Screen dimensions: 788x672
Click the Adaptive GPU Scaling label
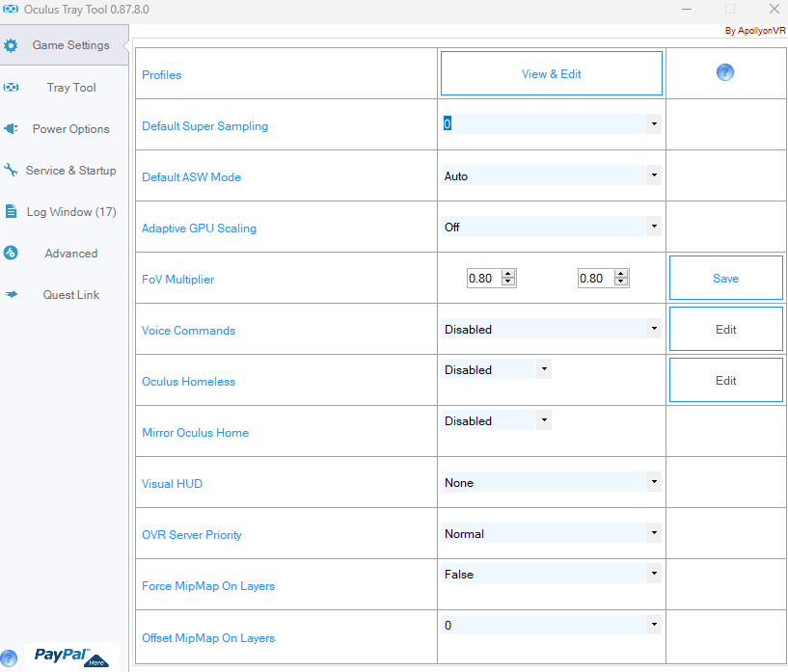point(199,228)
